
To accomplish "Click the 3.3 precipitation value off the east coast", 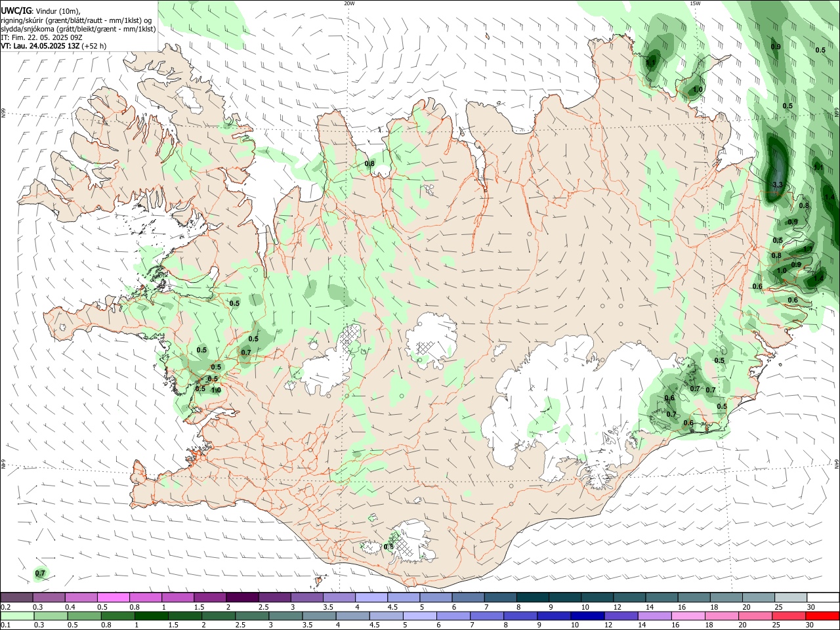I will pyautogui.click(x=778, y=185).
